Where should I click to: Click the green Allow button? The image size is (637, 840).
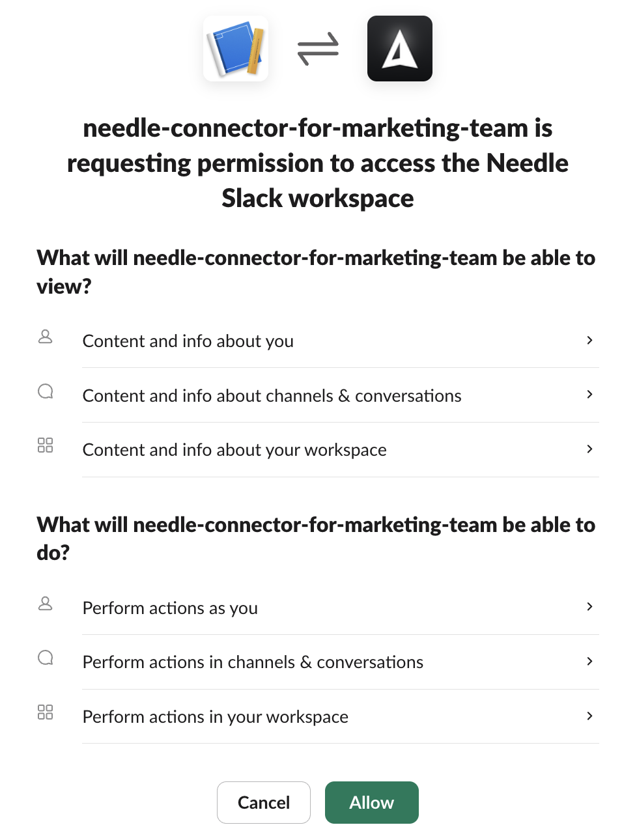(372, 802)
